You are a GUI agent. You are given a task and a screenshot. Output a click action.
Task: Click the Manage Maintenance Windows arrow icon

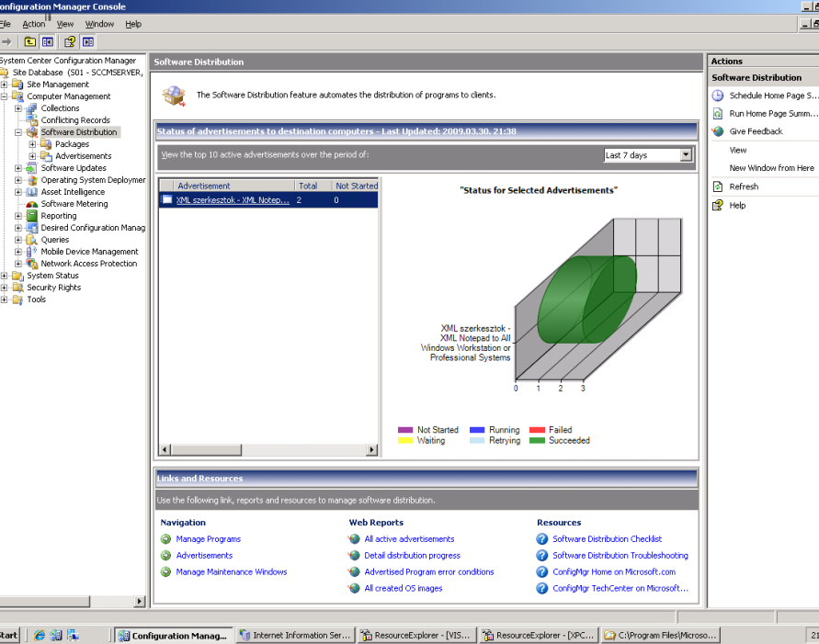pos(166,572)
